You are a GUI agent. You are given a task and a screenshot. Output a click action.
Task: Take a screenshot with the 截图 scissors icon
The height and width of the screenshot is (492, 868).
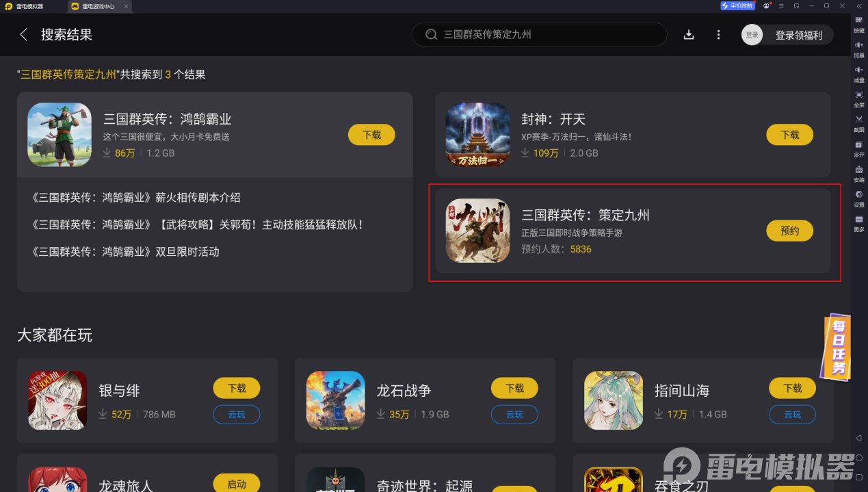pyautogui.click(x=859, y=123)
